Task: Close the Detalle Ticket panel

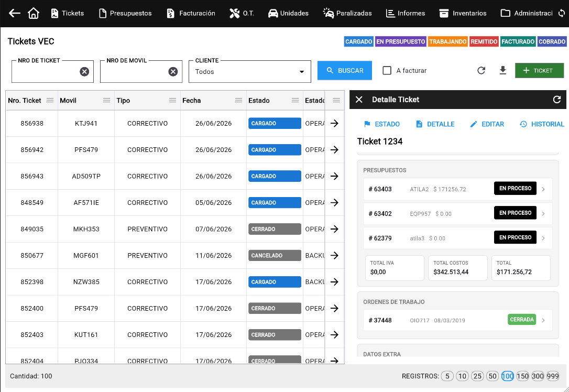Action: coord(359,100)
